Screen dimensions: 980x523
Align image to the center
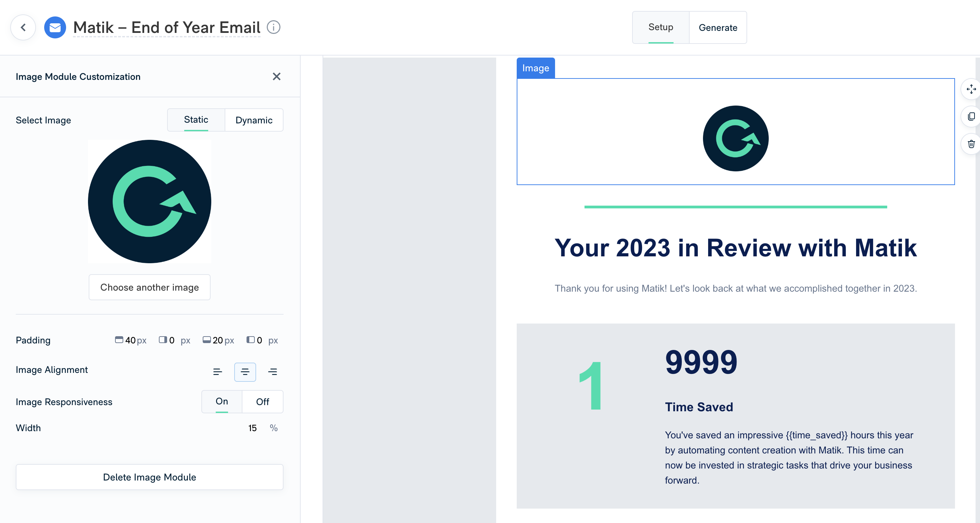tap(245, 372)
